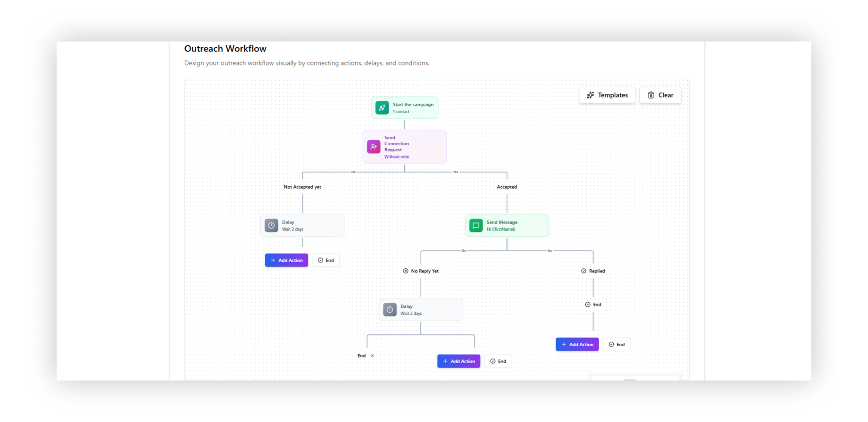Select the Delay node under No Reply Yet
Screen dimensions: 868x422
421,310
